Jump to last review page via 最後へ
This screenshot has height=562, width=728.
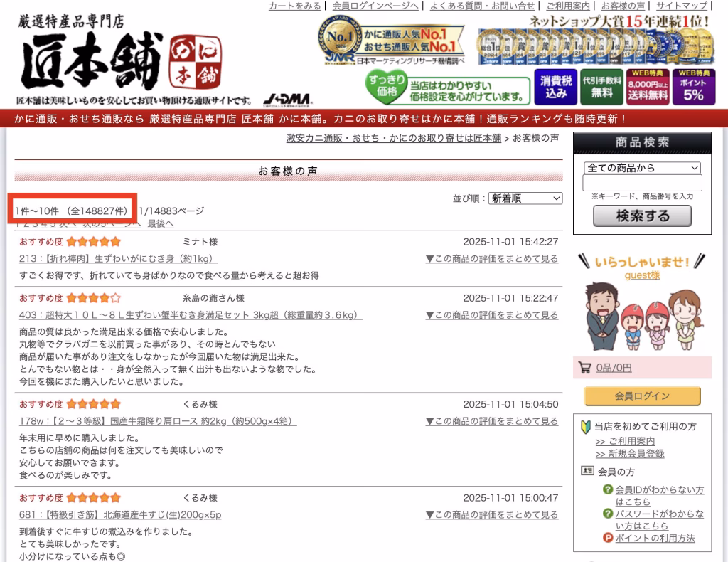160,223
